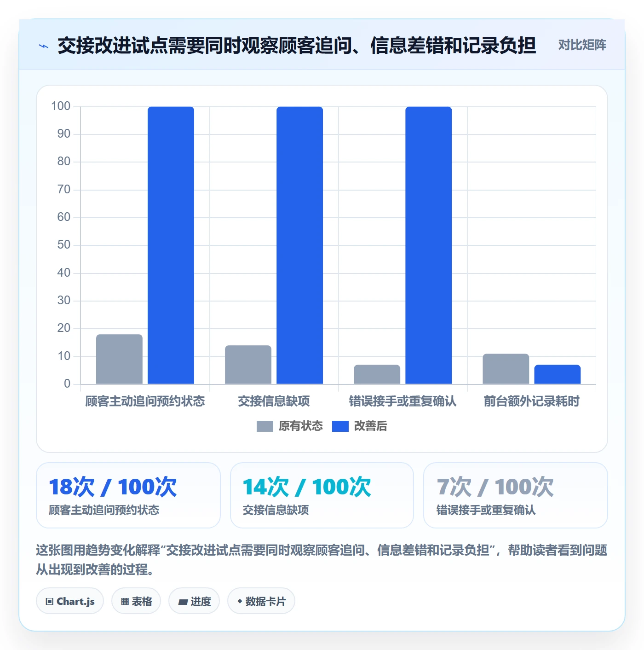Viewport: 644px width, 650px height.
Task: Click the gray 原有状态 legend swatch
Action: [264, 426]
